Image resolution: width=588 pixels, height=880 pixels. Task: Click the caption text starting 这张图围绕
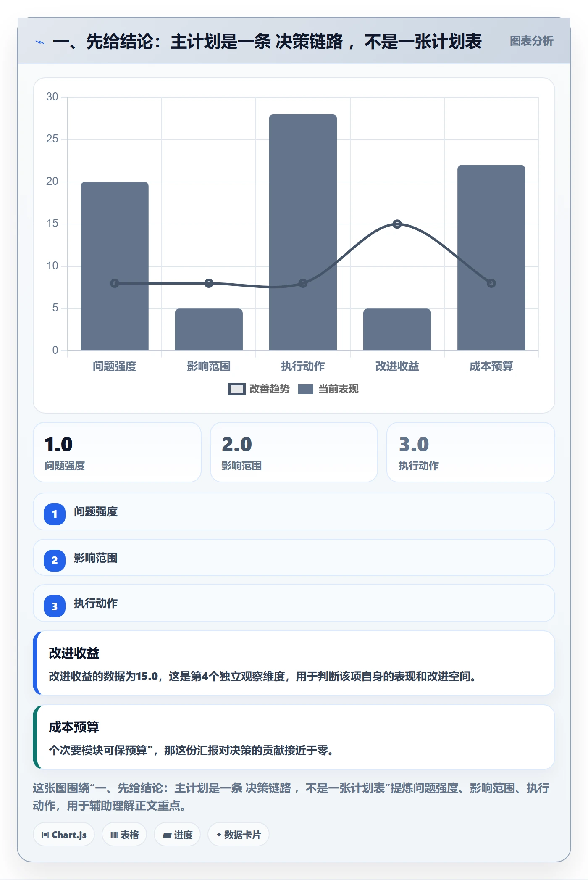tap(291, 797)
